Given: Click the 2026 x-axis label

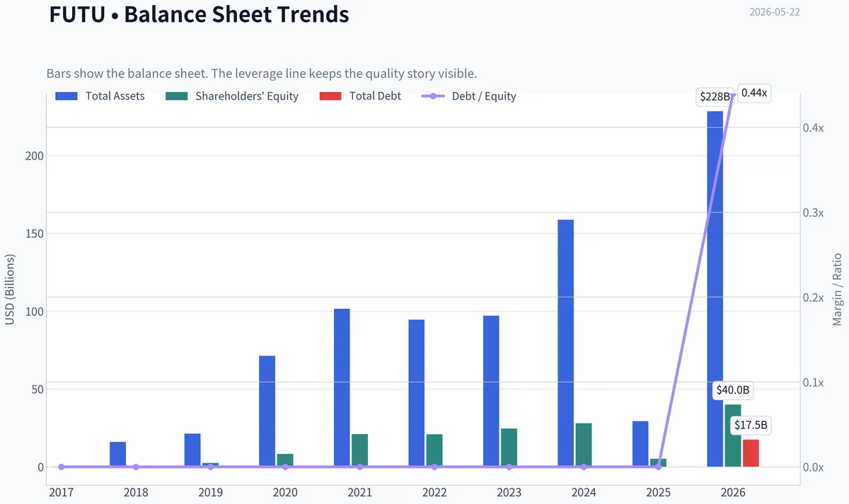Looking at the screenshot, I should tap(733, 491).
